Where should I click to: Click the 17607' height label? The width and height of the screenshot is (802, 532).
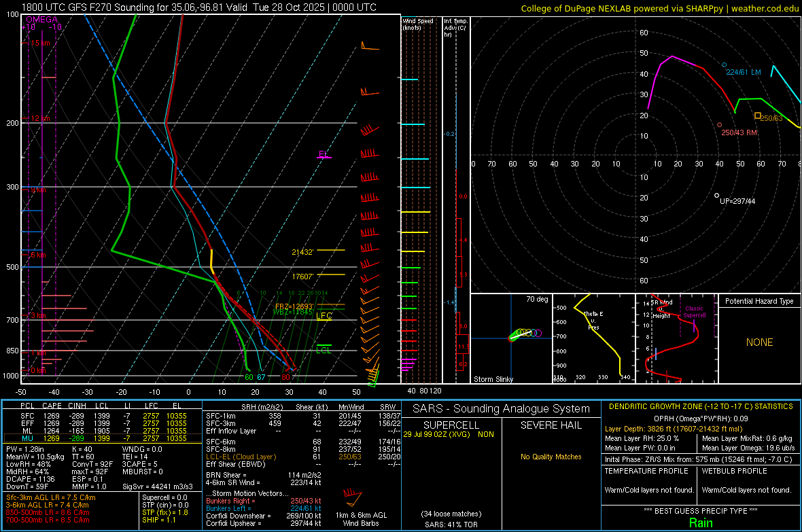pyautogui.click(x=303, y=277)
